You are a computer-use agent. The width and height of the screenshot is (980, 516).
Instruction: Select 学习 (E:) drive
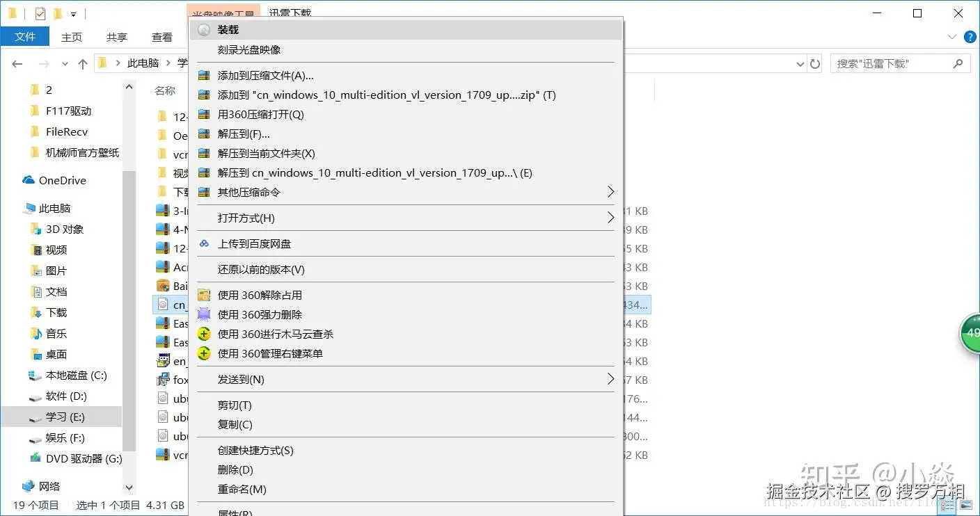[65, 417]
